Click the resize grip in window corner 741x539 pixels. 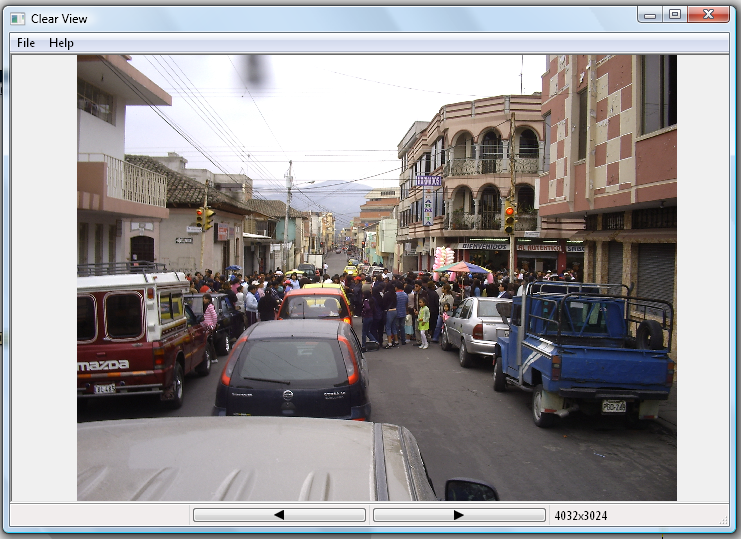point(724,521)
